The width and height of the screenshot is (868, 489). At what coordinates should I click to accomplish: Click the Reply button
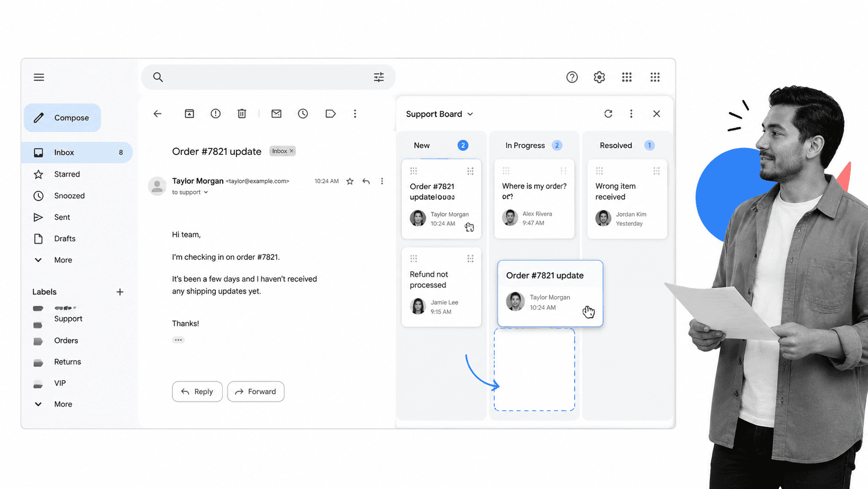197,392
